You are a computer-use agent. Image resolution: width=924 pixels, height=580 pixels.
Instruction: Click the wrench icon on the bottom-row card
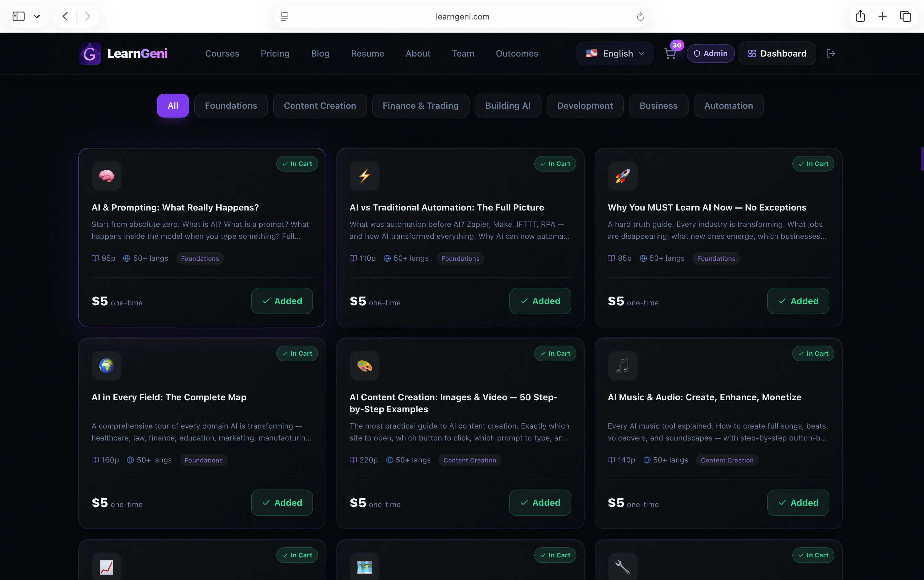tap(622, 566)
